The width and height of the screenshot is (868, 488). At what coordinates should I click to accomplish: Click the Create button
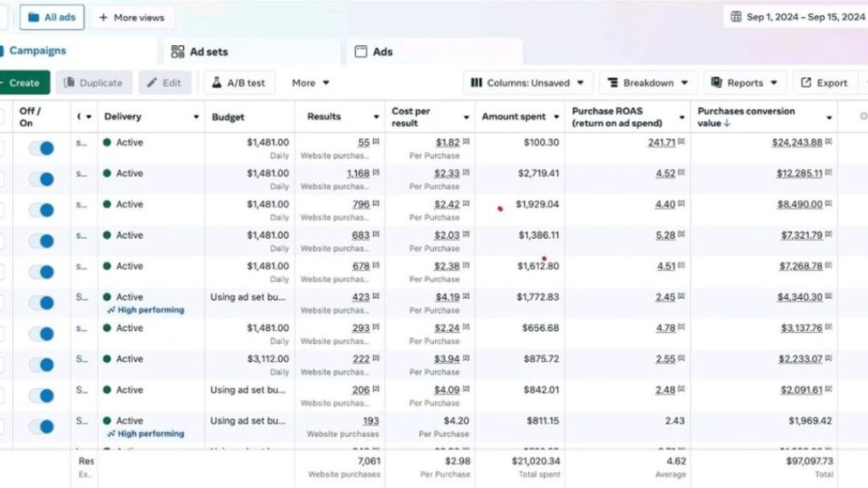(x=23, y=82)
